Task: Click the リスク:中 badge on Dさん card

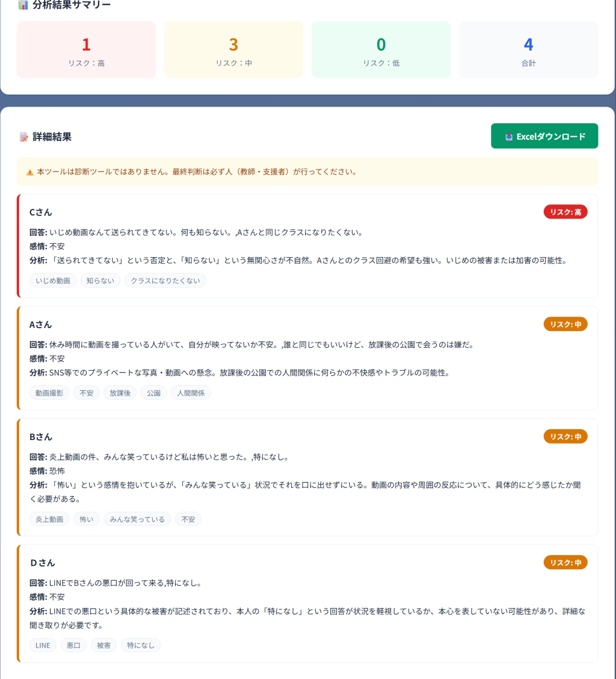Action: pos(565,562)
